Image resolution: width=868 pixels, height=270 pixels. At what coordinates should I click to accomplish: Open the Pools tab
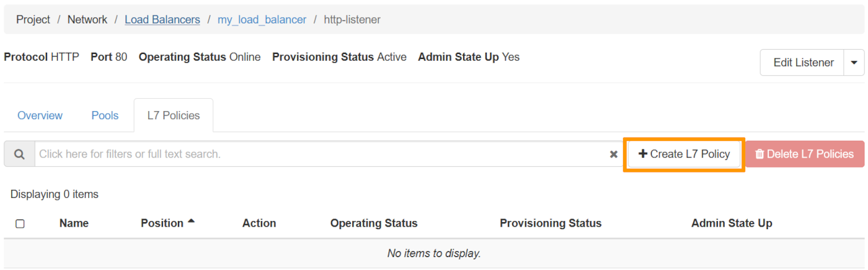pos(105,115)
